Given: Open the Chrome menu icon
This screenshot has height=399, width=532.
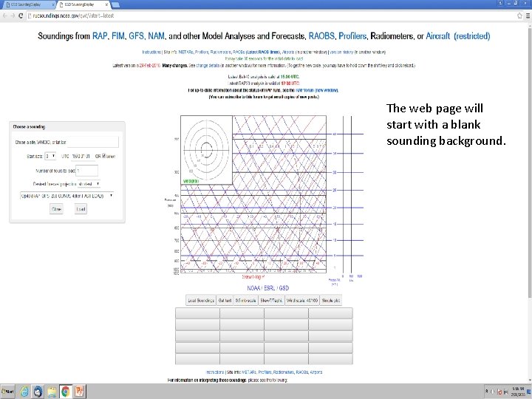Looking at the screenshot, I should pos(528,16).
